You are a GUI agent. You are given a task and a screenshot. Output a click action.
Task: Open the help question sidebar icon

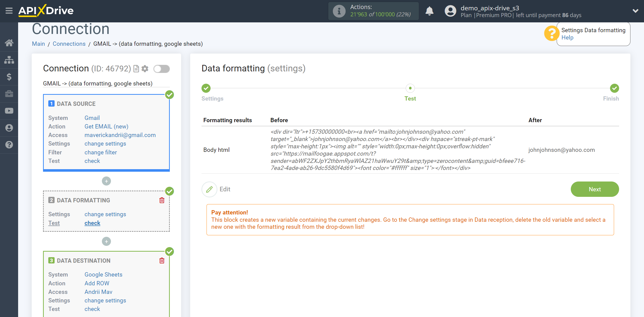9,145
